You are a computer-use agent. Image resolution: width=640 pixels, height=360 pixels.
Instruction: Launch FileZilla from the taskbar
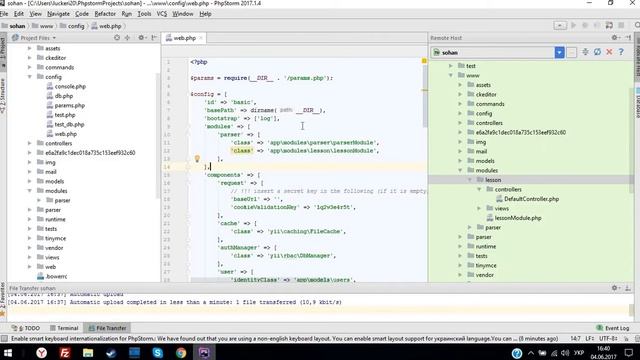64,353
